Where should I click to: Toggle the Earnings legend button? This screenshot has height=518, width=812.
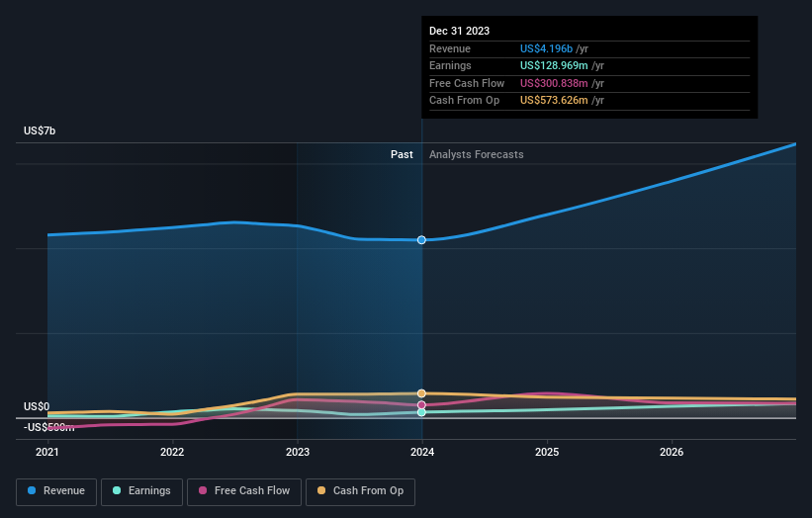tap(141, 491)
